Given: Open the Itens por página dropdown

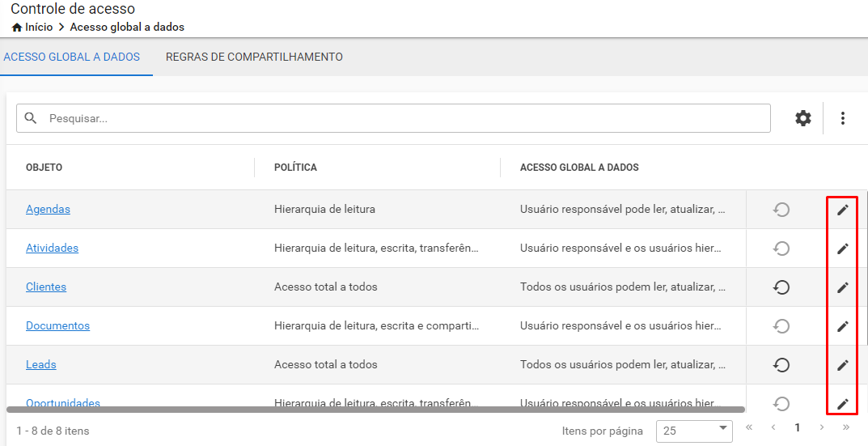Looking at the screenshot, I should coord(694,431).
